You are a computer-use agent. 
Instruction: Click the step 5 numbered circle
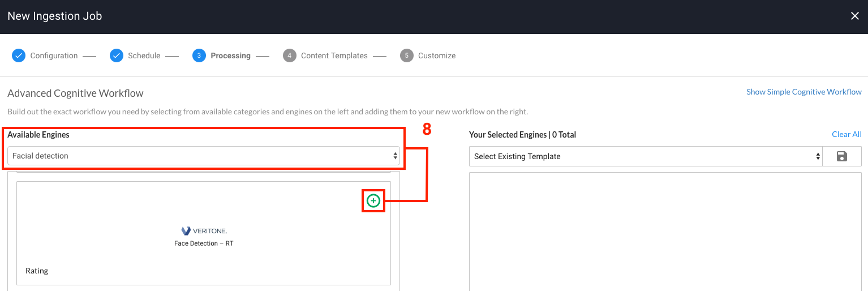(406, 55)
